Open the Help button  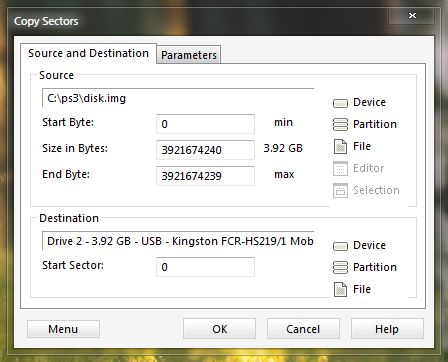pyautogui.click(x=387, y=329)
